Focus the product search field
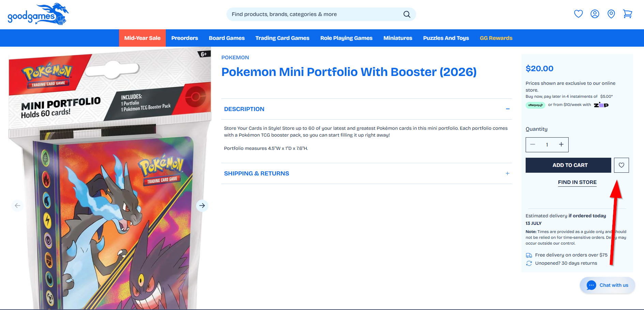The width and height of the screenshot is (644, 310). tap(316, 14)
